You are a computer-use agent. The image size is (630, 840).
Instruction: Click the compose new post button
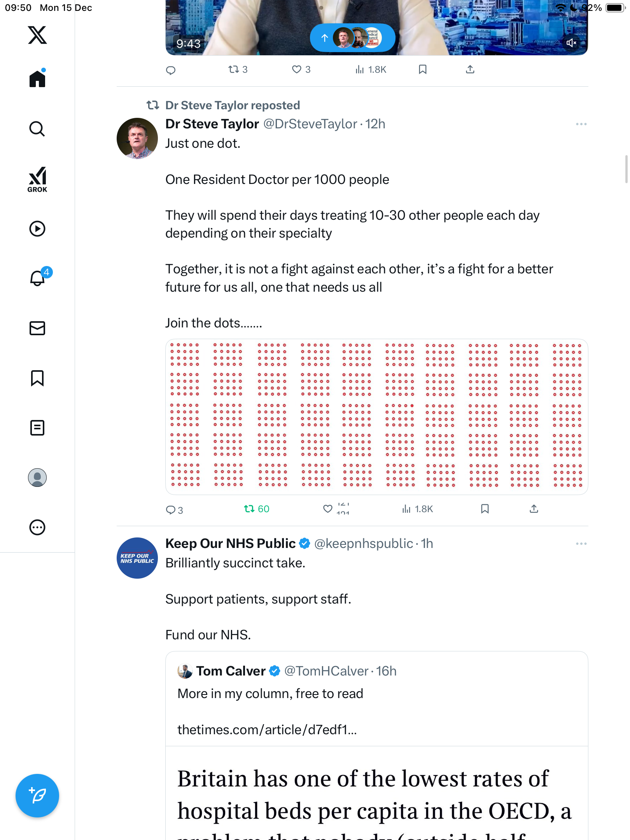(37, 796)
